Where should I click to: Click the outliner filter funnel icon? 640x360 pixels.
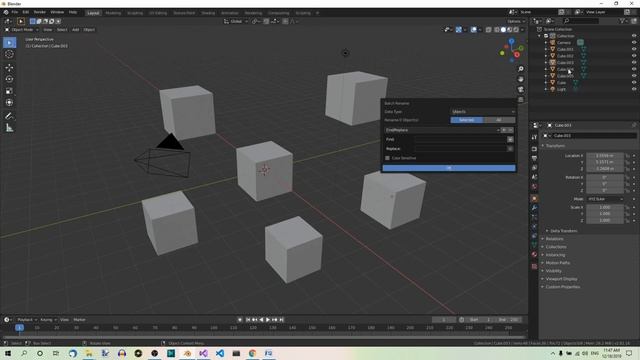[622, 20]
